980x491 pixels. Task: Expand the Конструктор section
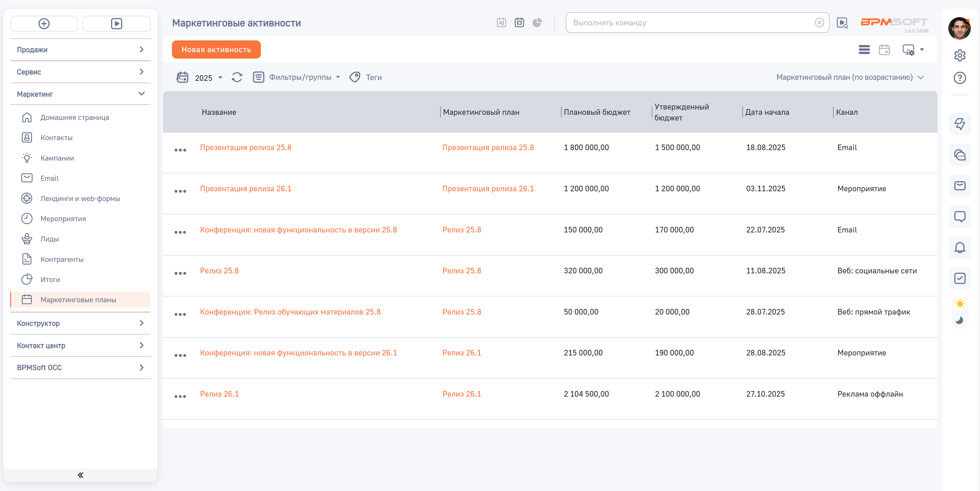(x=80, y=323)
